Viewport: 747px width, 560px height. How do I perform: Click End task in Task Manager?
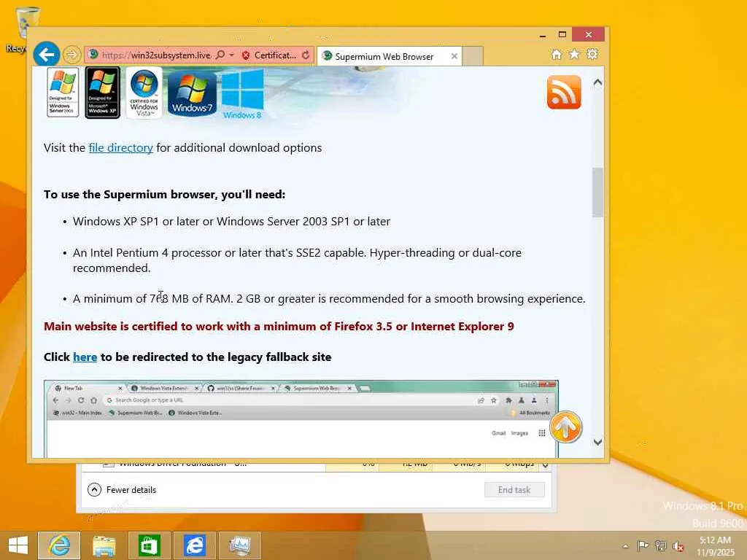coord(514,489)
